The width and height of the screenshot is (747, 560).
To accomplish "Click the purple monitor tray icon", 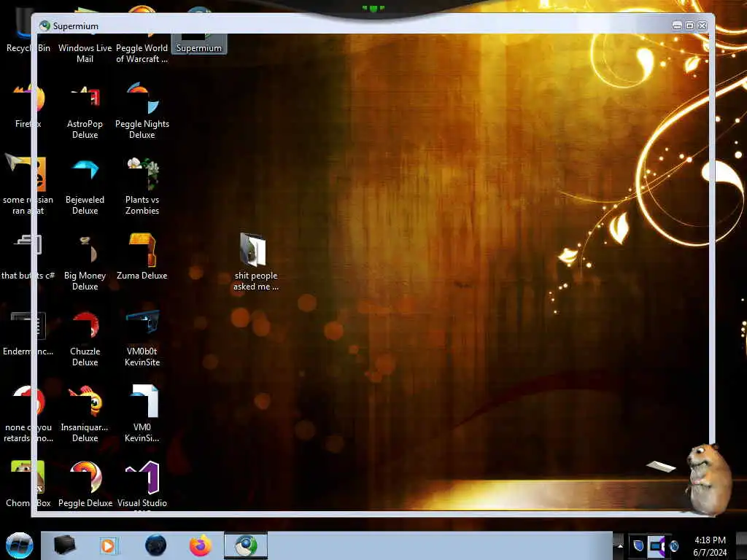I will pos(657,545).
